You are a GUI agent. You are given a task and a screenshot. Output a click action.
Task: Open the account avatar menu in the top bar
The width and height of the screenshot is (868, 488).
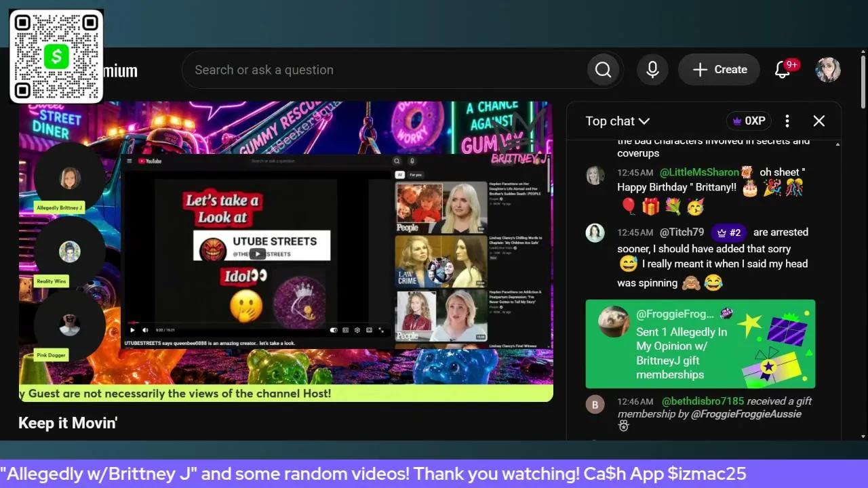pyautogui.click(x=828, y=70)
